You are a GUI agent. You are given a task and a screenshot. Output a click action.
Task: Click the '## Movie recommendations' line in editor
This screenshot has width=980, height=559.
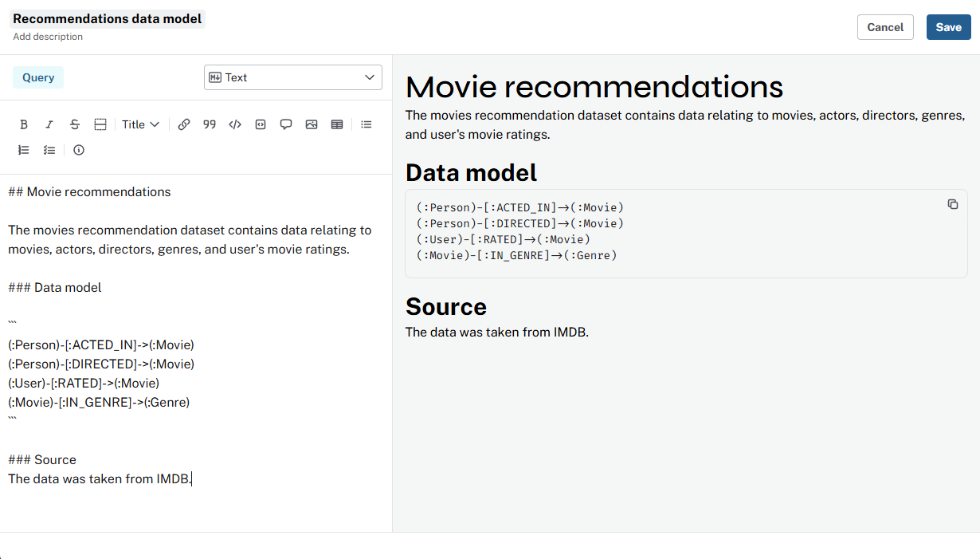(89, 192)
